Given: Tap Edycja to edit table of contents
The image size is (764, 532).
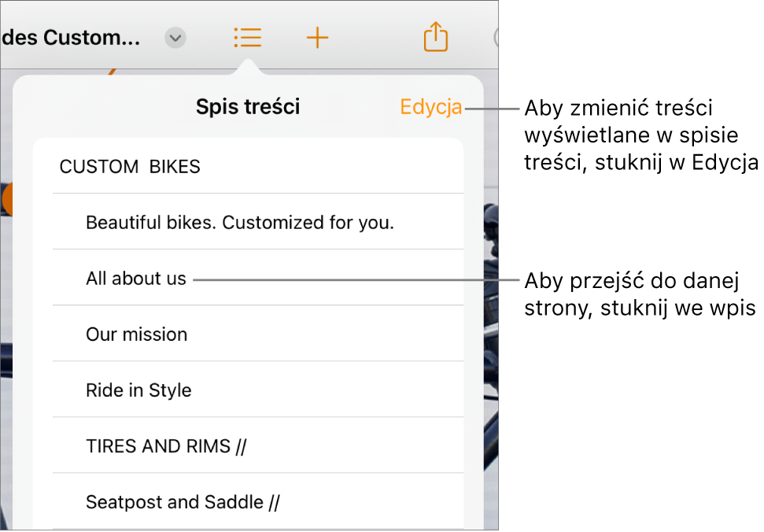Looking at the screenshot, I should coord(430,107).
